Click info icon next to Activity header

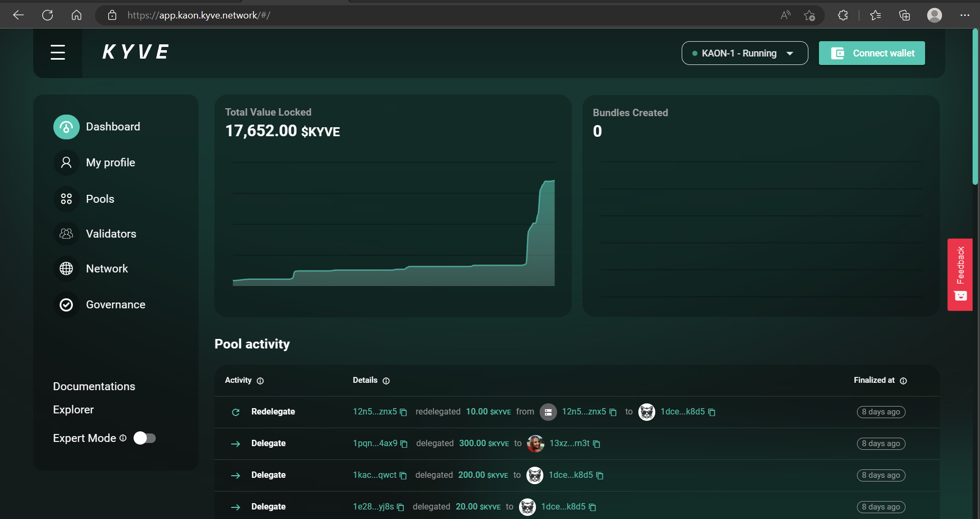pos(260,381)
